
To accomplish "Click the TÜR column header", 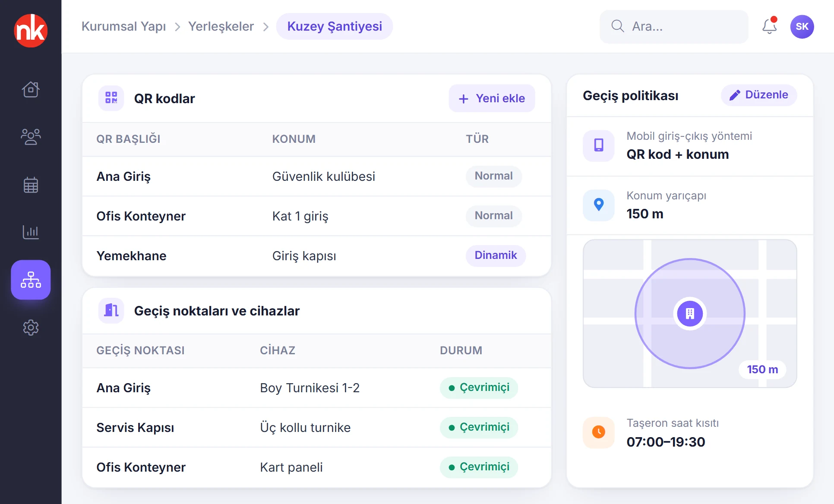I will click(477, 139).
